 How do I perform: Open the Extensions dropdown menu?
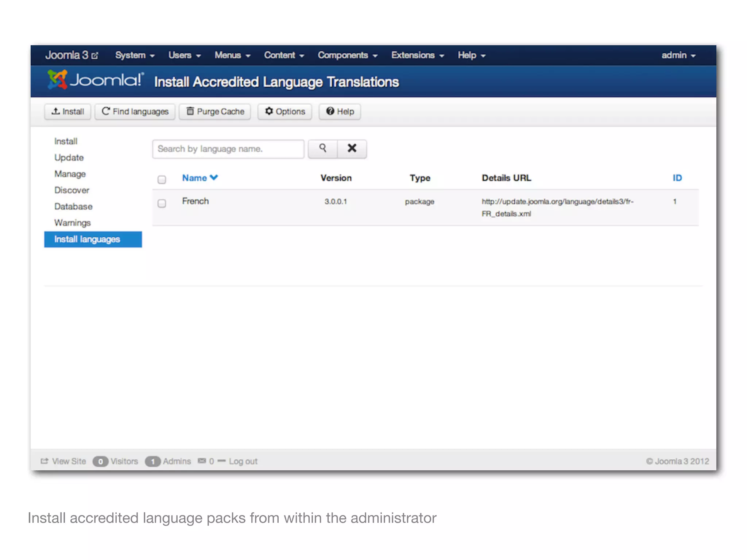pyautogui.click(x=418, y=55)
